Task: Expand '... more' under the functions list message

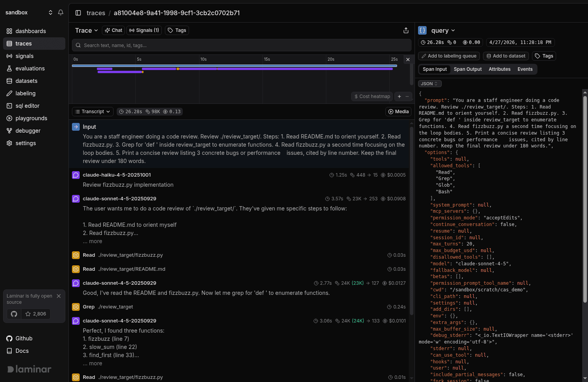Action: point(93,363)
